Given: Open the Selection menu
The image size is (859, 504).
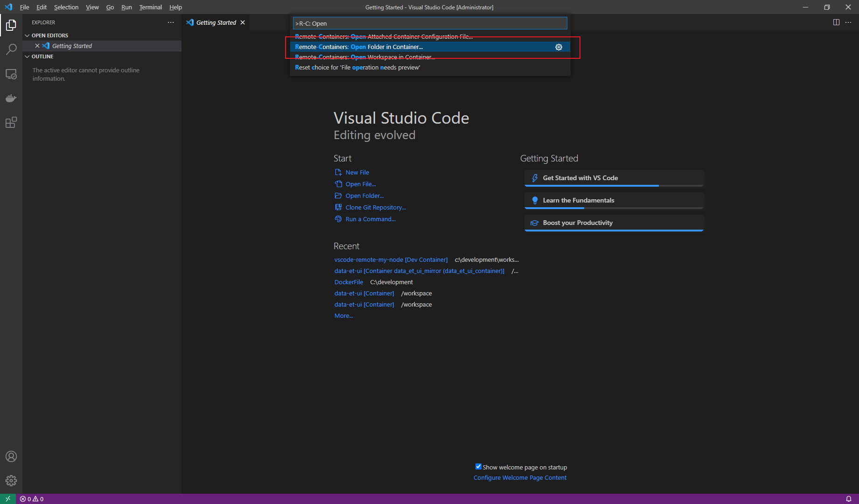Looking at the screenshot, I should 66,7.
